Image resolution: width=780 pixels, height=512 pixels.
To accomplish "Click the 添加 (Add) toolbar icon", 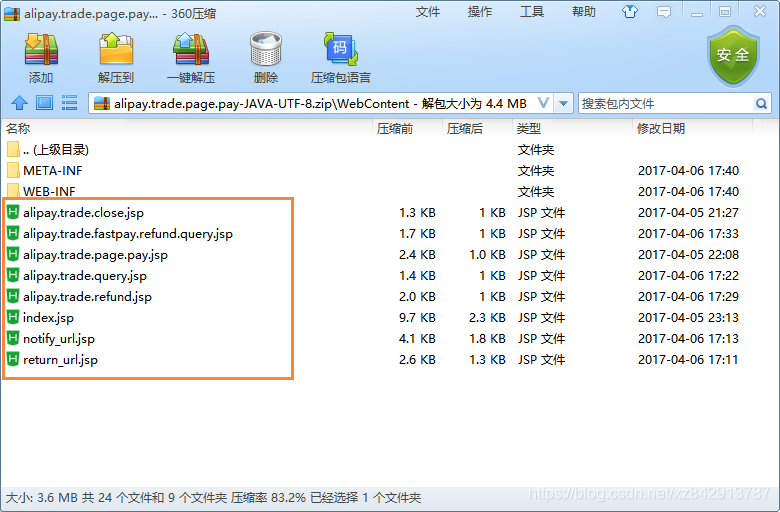I will [x=41, y=49].
